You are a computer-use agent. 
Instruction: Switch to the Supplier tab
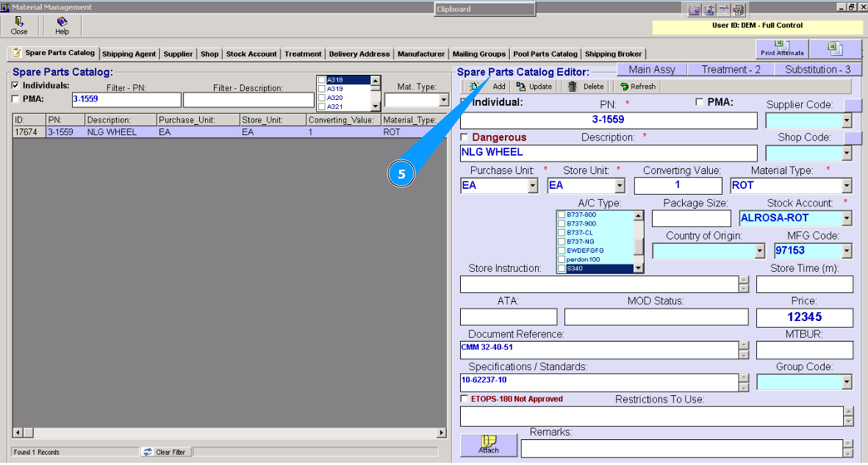point(178,54)
